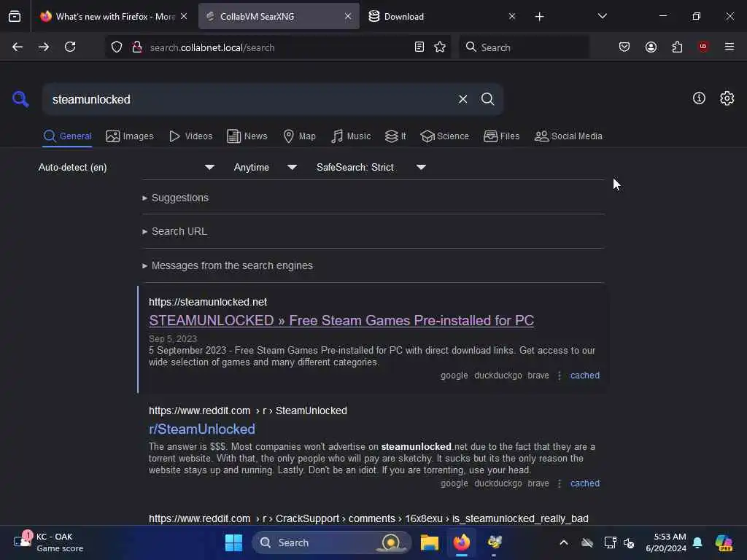Open the SearXNG About info icon
The height and width of the screenshot is (560, 747).
point(699,98)
